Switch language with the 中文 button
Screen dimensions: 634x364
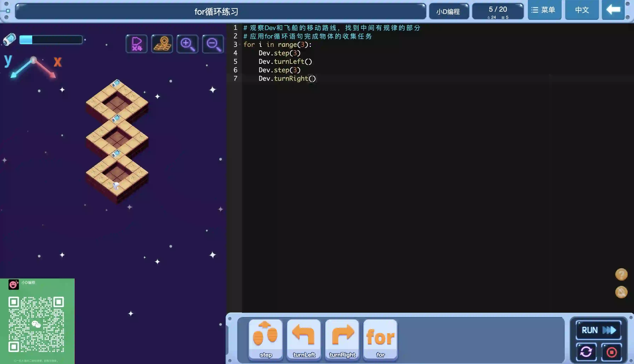pyautogui.click(x=582, y=10)
